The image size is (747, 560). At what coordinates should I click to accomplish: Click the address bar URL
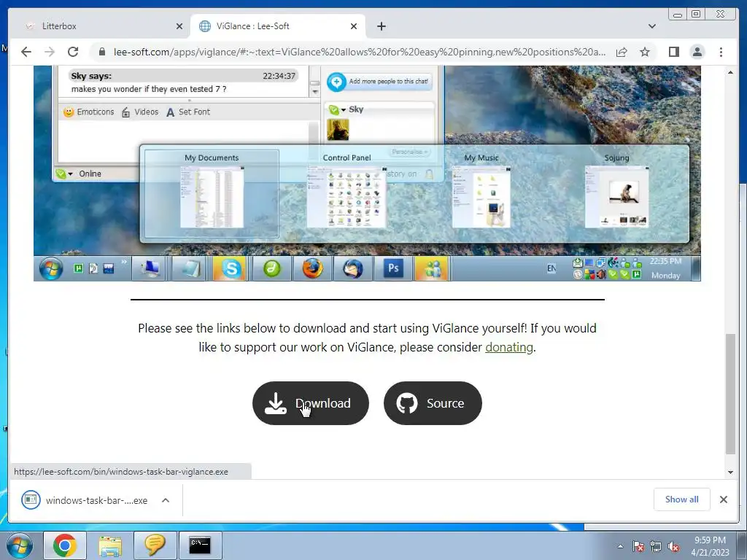(x=359, y=52)
